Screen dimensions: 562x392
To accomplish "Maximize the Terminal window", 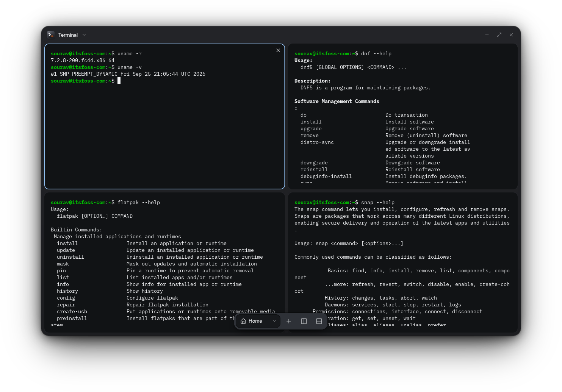I will (x=499, y=35).
